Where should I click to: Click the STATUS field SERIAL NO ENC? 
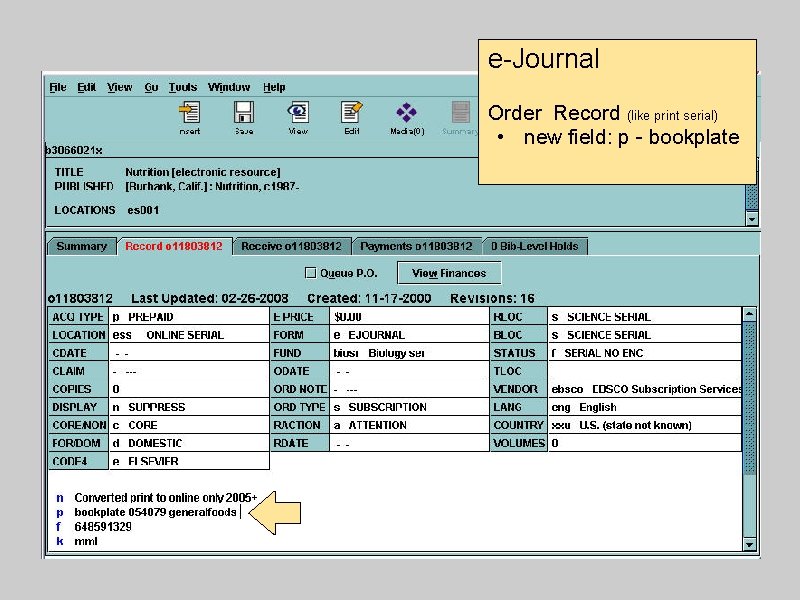tap(645, 353)
